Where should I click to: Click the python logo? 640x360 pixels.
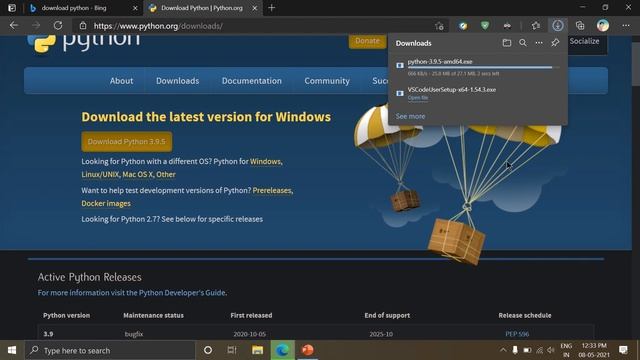click(84, 43)
